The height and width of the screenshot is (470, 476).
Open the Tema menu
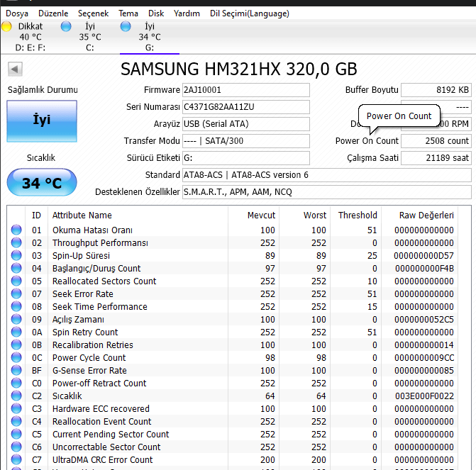[128, 13]
